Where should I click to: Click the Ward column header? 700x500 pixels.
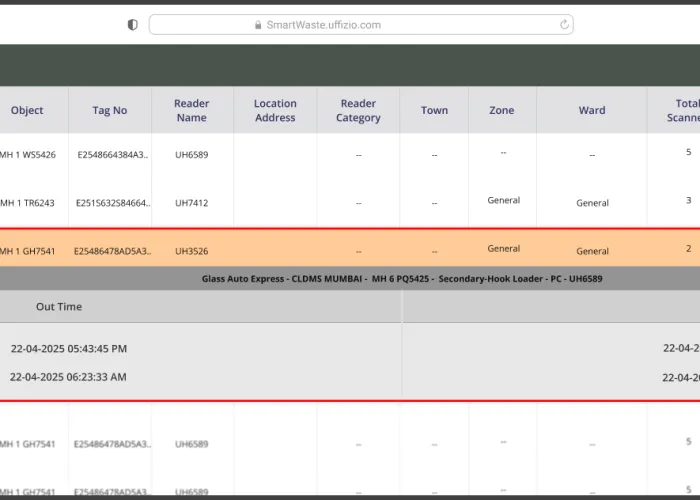click(592, 110)
